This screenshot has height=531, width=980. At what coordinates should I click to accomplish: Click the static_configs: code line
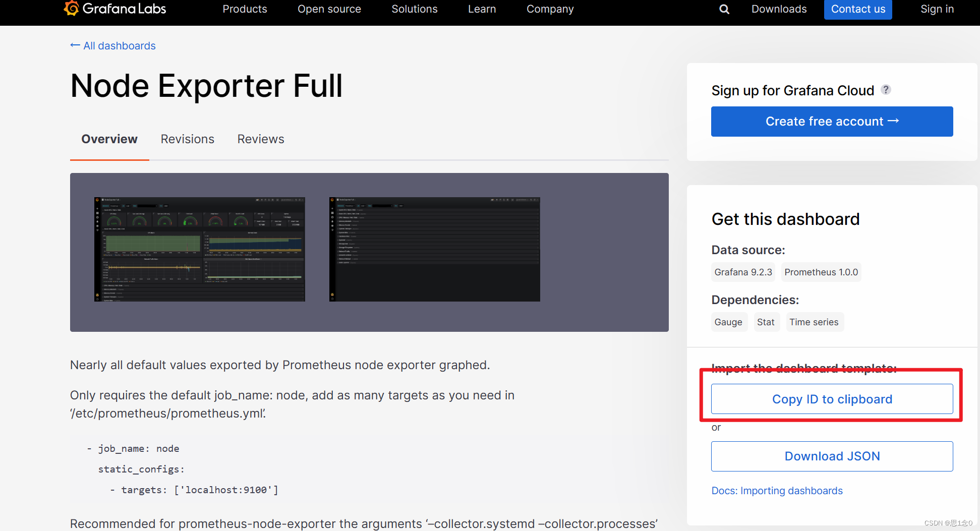point(141,469)
